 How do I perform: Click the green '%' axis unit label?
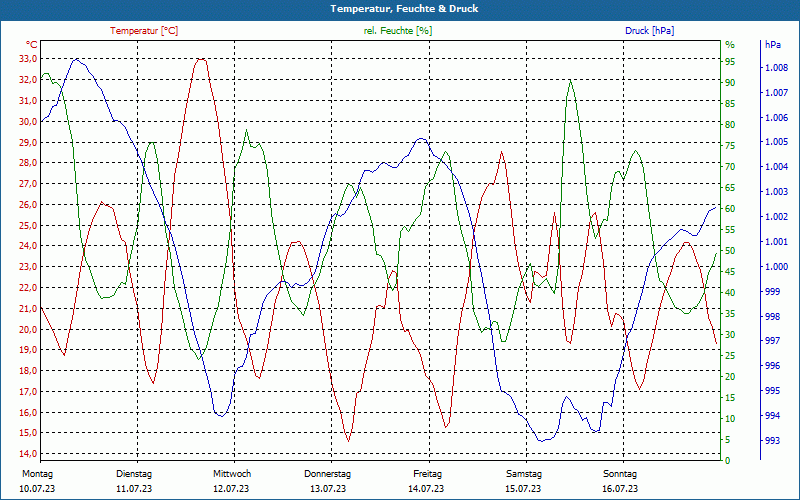730,44
